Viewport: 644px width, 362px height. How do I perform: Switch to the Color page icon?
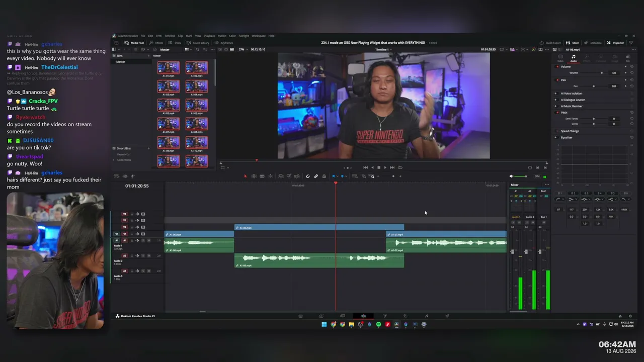tap(405, 316)
